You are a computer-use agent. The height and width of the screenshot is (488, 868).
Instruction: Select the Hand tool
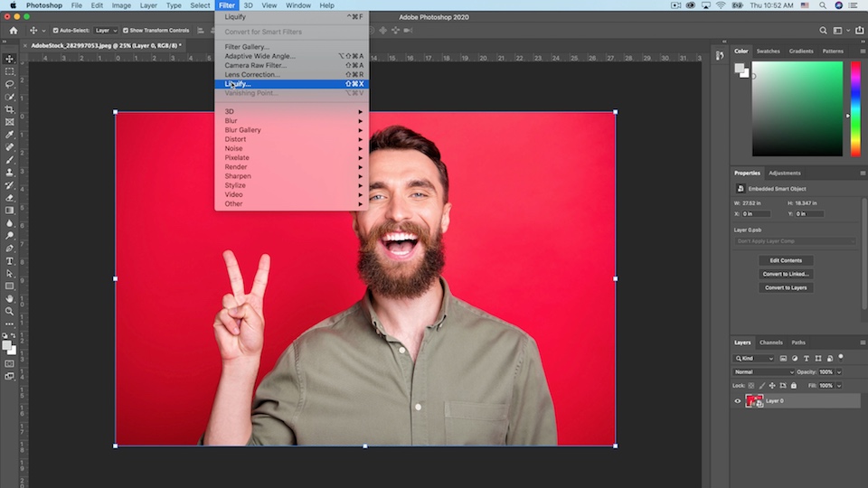(10, 298)
